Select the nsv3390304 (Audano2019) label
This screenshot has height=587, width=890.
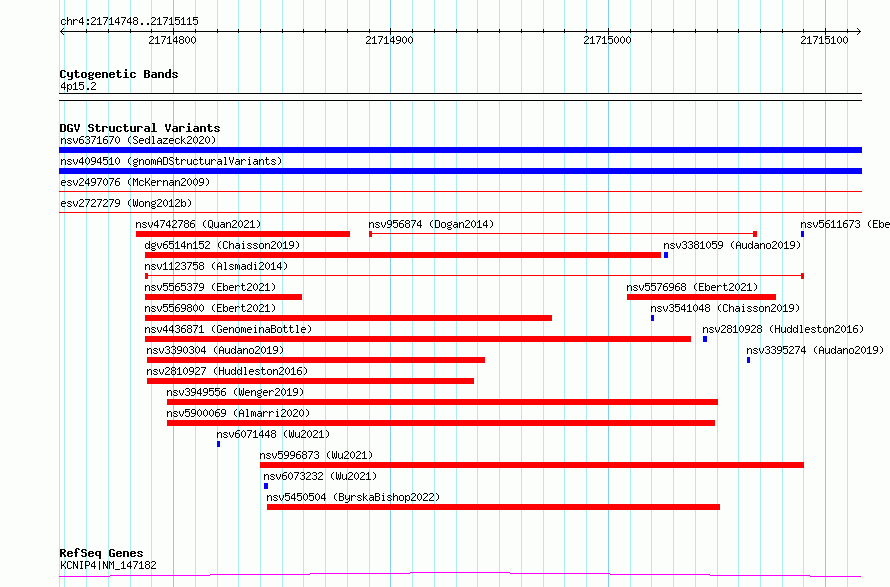tap(215, 350)
